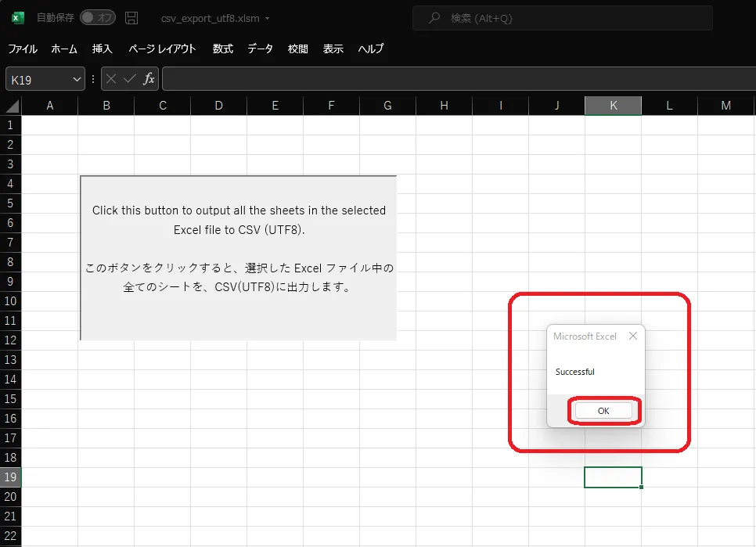
Task: Open the csv_export_utf8.xlsm file name dropdown
Action: (268, 19)
